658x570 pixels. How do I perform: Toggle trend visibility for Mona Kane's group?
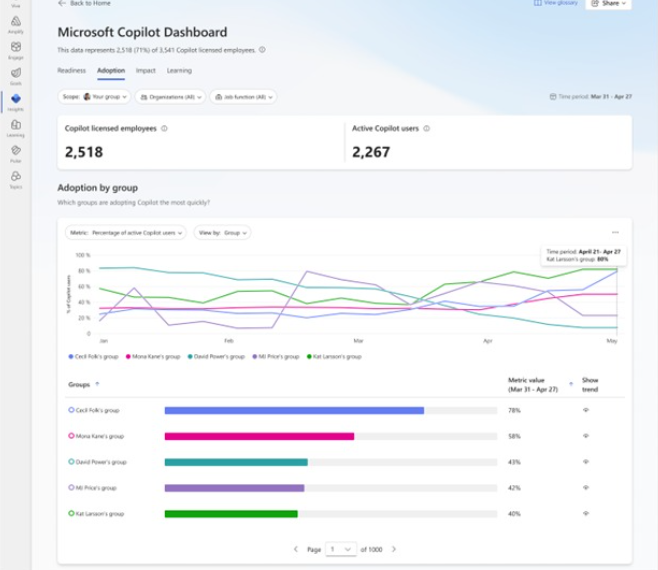pos(586,436)
